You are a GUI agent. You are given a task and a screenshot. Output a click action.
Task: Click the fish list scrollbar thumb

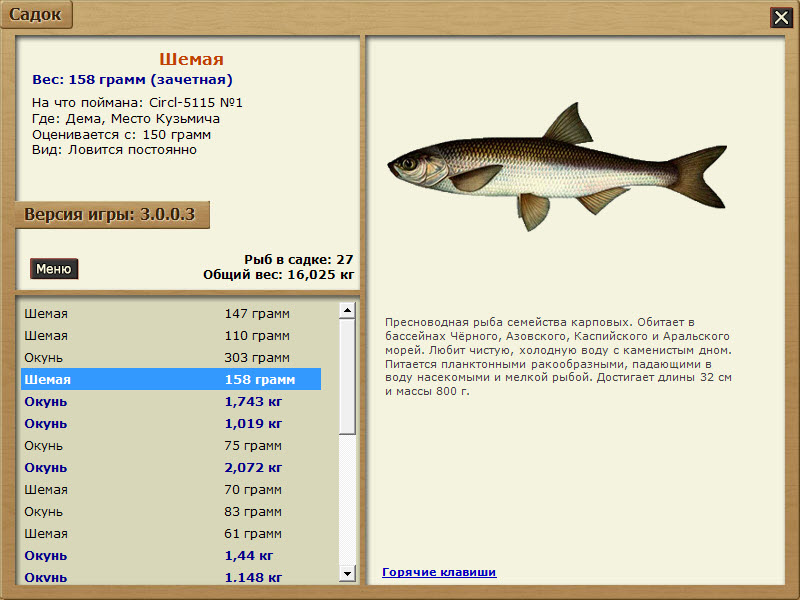(x=347, y=377)
